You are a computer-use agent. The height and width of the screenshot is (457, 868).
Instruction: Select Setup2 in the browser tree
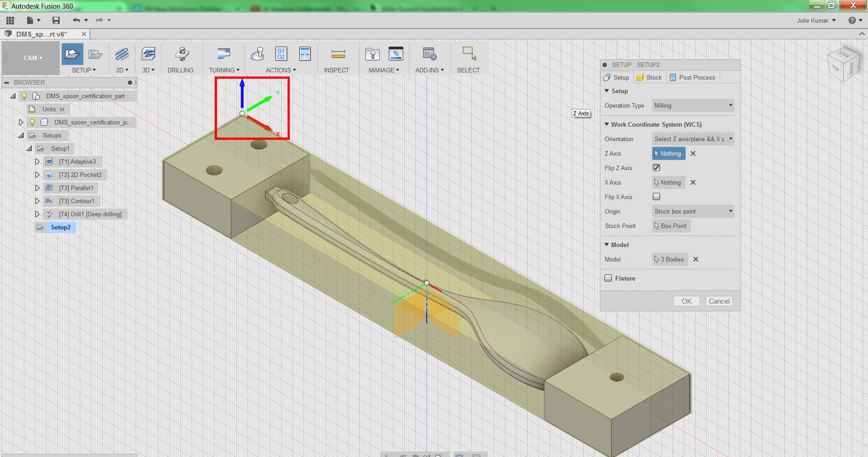61,227
